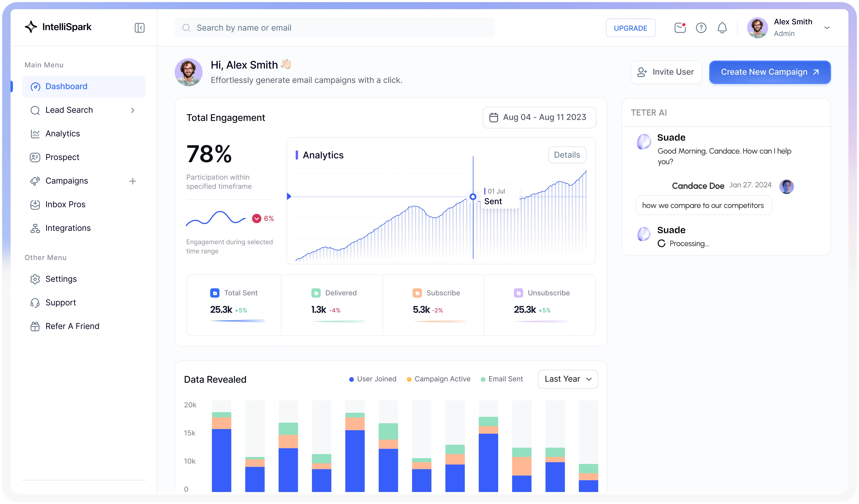Open the mail inbox icon
859x504 pixels.
point(680,27)
